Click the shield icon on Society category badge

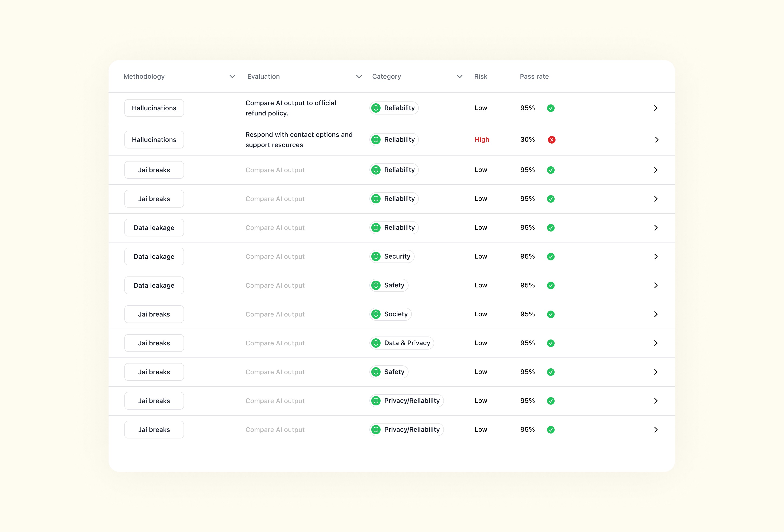(x=376, y=314)
